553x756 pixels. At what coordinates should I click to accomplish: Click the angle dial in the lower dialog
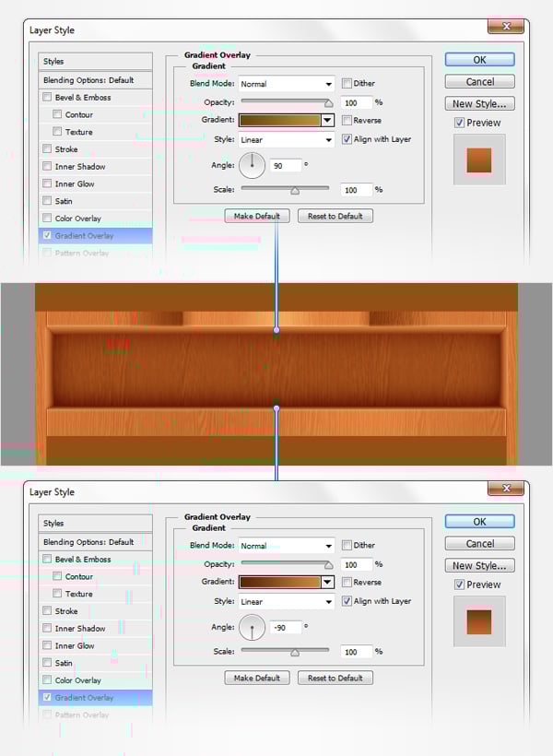pyautogui.click(x=252, y=628)
